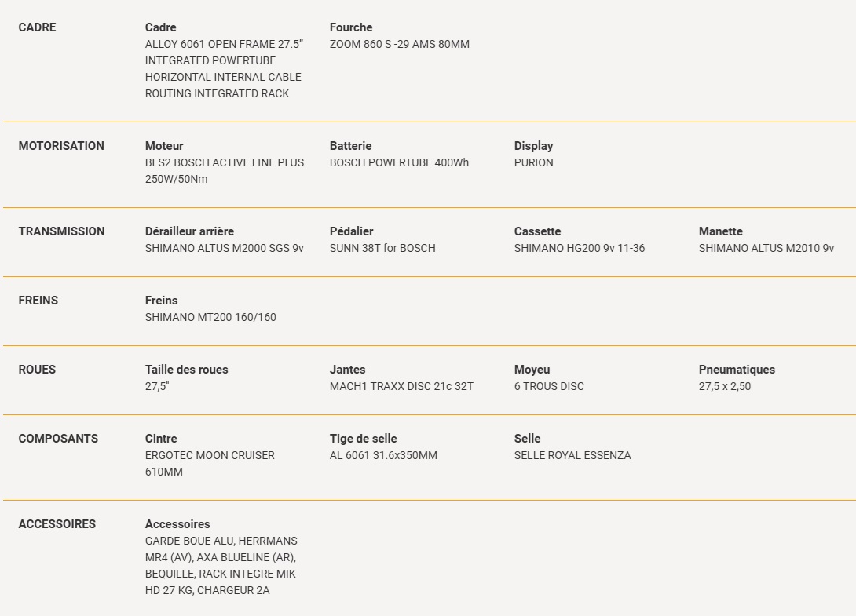Click the TRANSMISSION category heading
856x616 pixels.
62,231
